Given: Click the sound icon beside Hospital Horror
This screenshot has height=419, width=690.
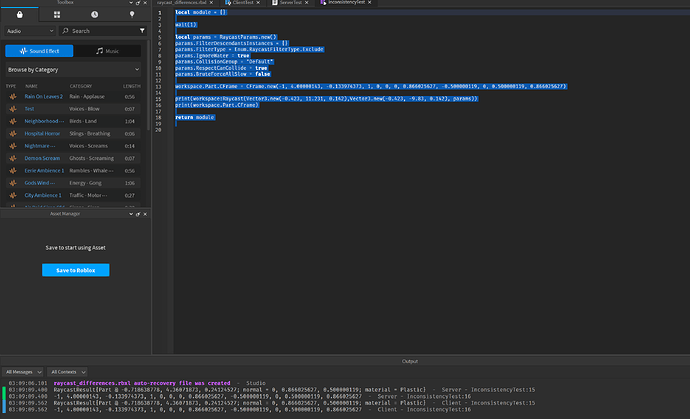Looking at the screenshot, I should point(12,133).
